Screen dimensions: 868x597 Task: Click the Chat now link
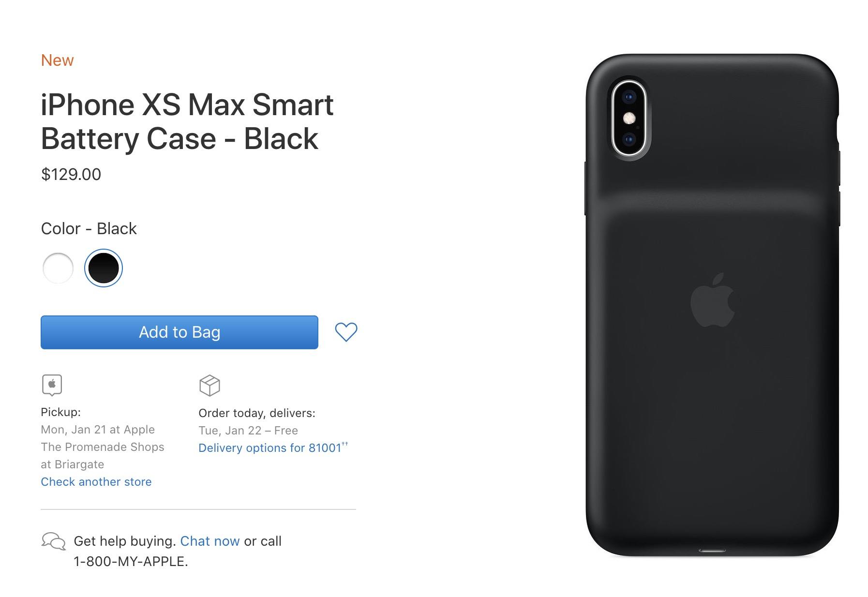(210, 541)
